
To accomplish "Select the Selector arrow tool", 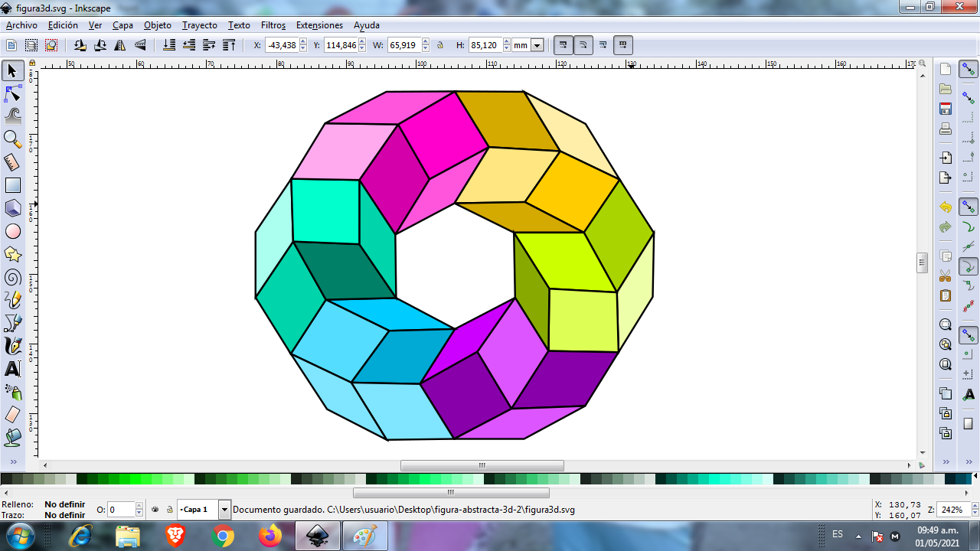I will tap(12, 71).
